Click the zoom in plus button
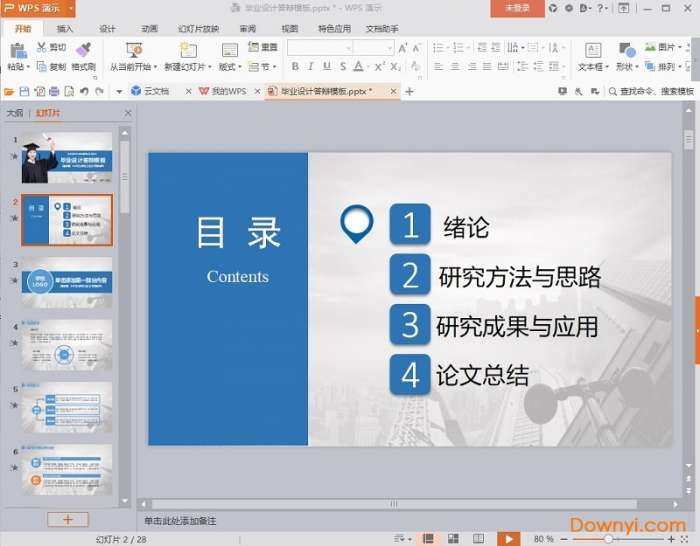This screenshot has width=700, height=546. point(671,539)
